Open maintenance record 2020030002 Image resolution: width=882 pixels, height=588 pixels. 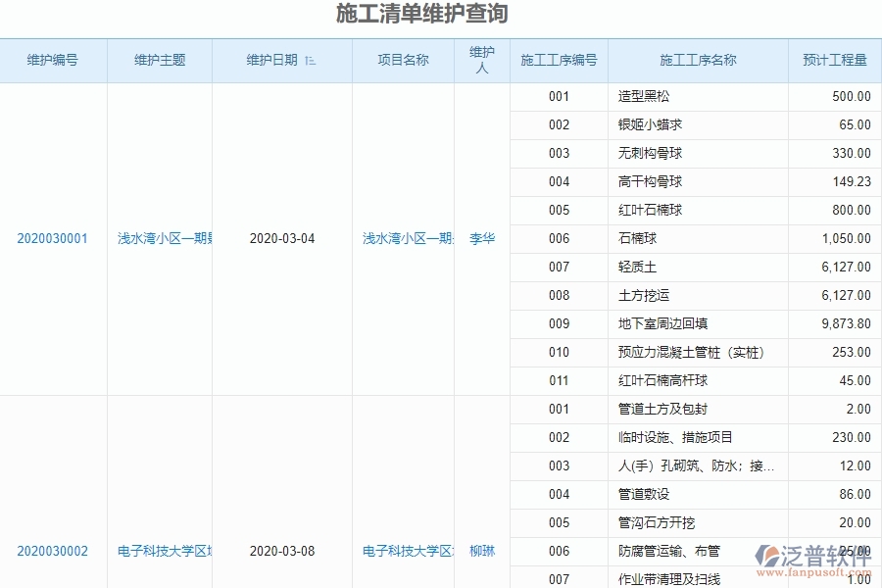click(x=52, y=551)
